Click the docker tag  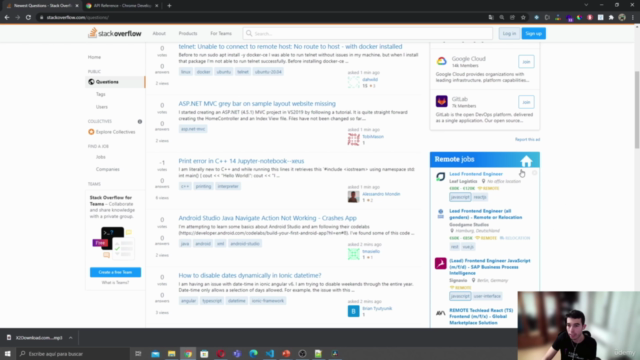point(203,72)
